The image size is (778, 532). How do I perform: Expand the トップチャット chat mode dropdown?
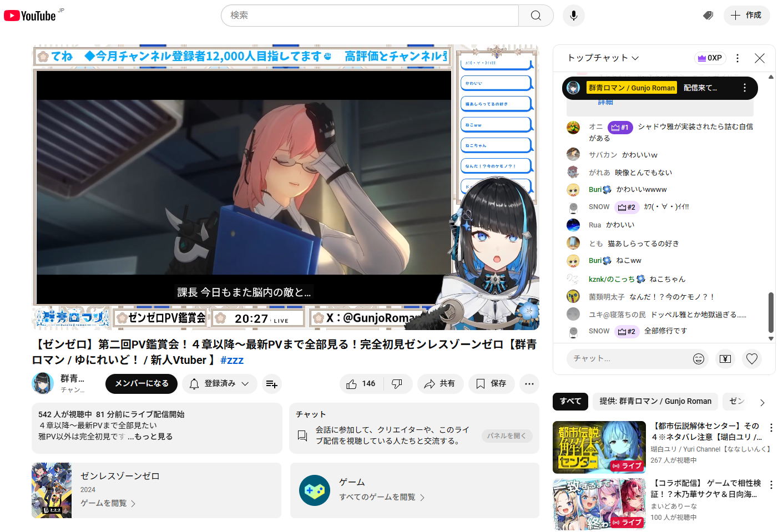click(x=603, y=58)
